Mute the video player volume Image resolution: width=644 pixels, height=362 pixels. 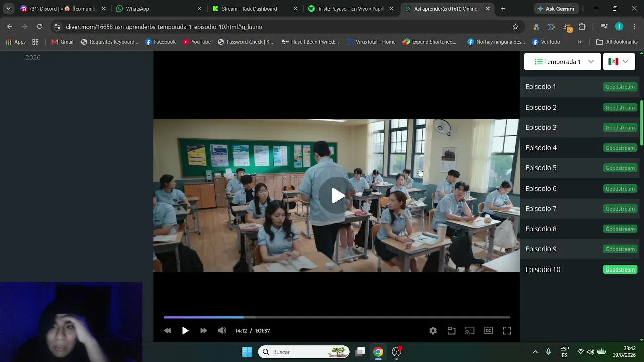tap(222, 331)
